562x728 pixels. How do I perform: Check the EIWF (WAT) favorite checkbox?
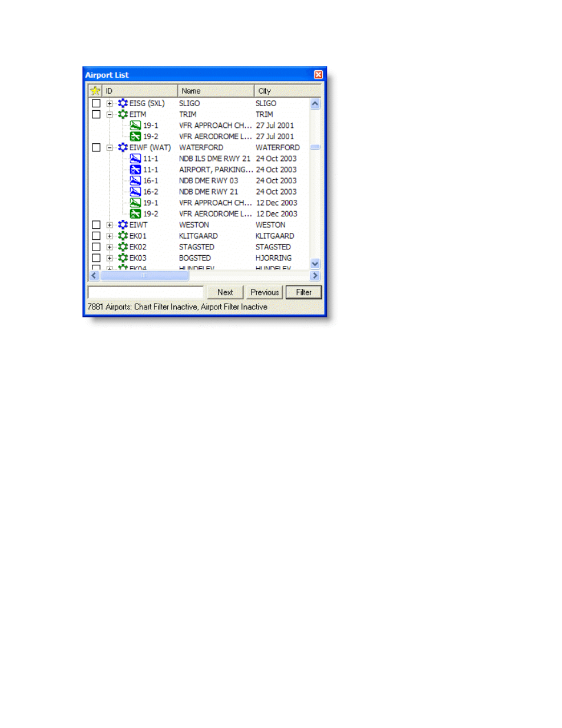(96, 147)
